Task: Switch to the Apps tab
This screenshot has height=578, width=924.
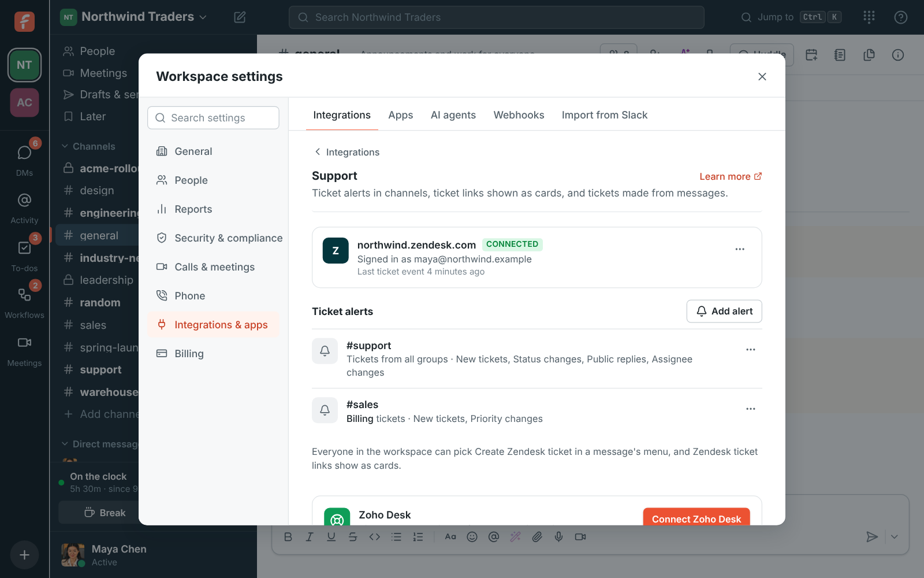Action: point(401,115)
